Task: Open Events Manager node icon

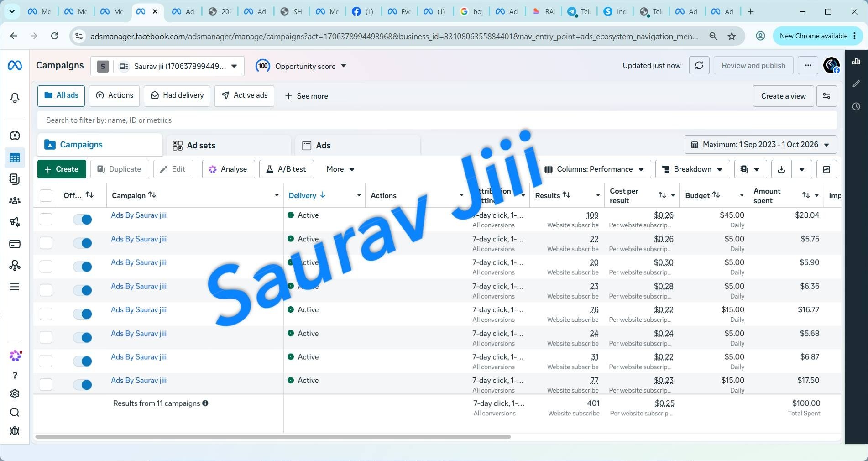Action: [15, 265]
